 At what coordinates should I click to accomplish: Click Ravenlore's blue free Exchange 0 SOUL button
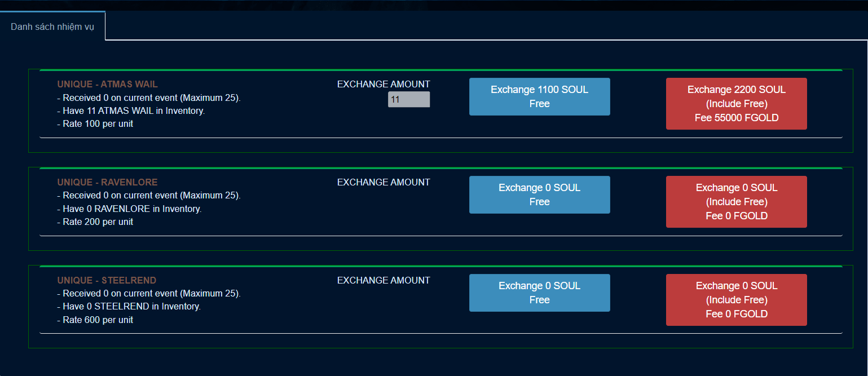(x=539, y=194)
